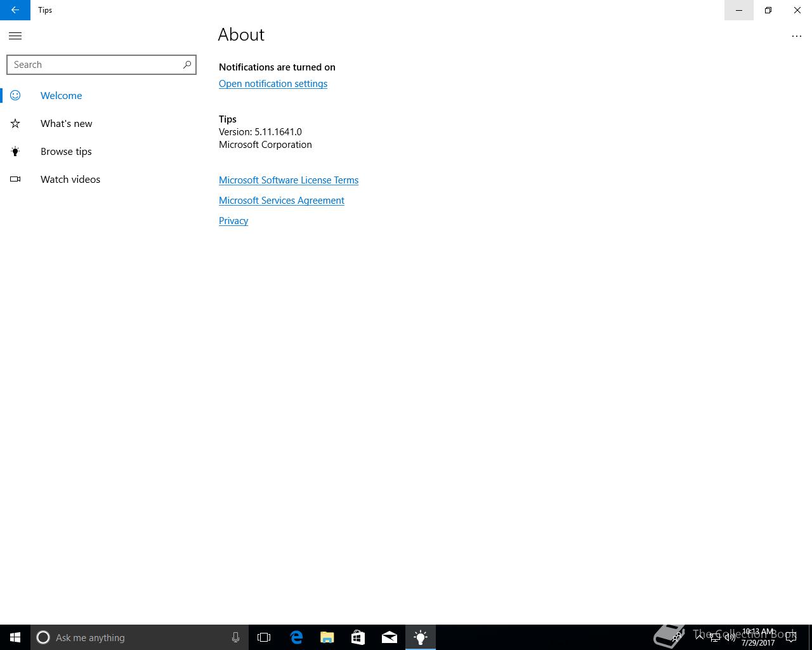
Task: Open the Browse tips section
Action: (101, 152)
